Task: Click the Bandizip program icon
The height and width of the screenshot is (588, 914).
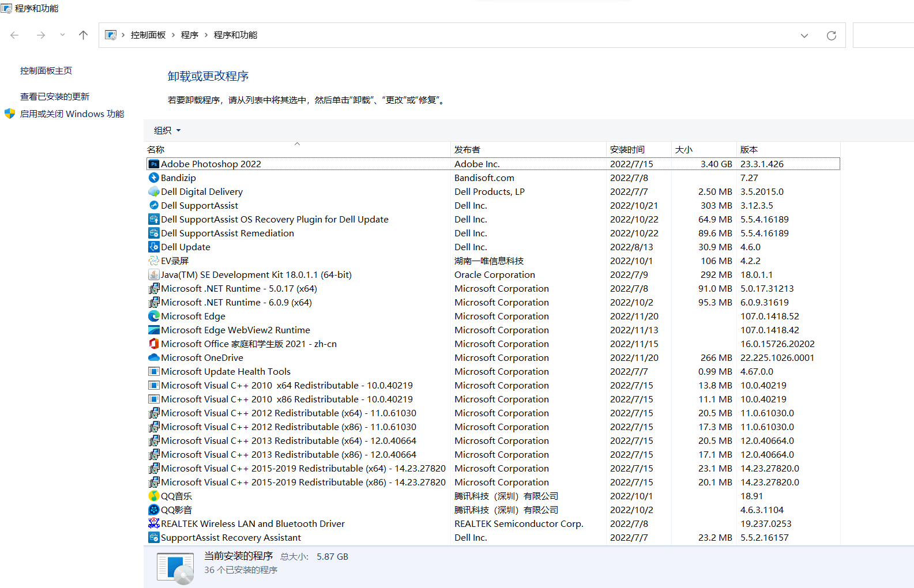Action: click(x=154, y=178)
